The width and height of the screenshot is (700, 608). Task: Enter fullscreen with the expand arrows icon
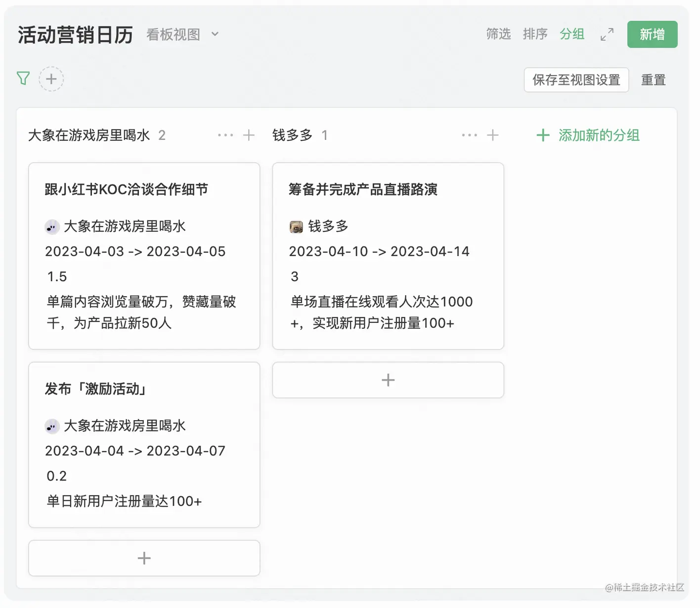pyautogui.click(x=607, y=34)
